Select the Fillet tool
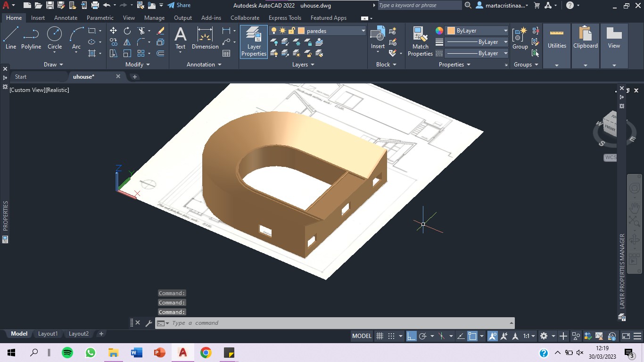Screen dimensions: 644x362 click(x=141, y=42)
